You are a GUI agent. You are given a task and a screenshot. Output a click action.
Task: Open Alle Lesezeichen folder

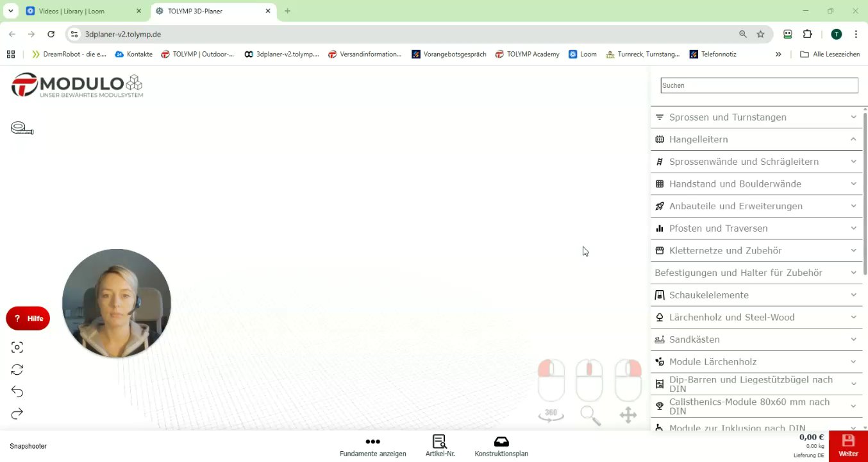830,55
